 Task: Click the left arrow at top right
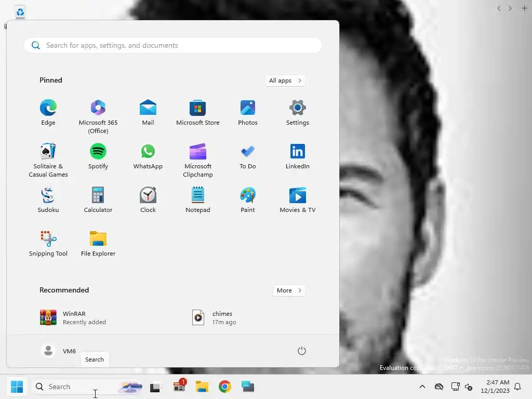click(499, 8)
